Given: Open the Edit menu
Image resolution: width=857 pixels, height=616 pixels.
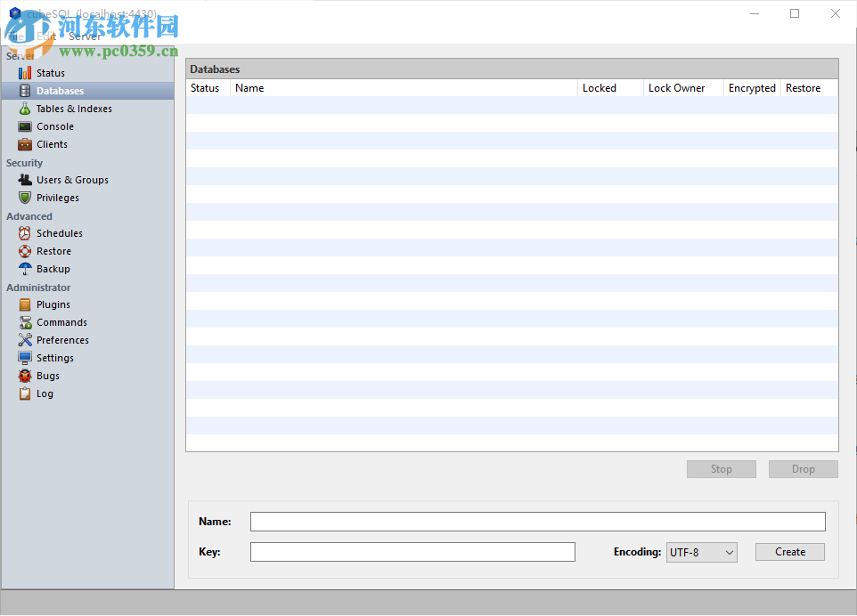Looking at the screenshot, I should (x=46, y=36).
